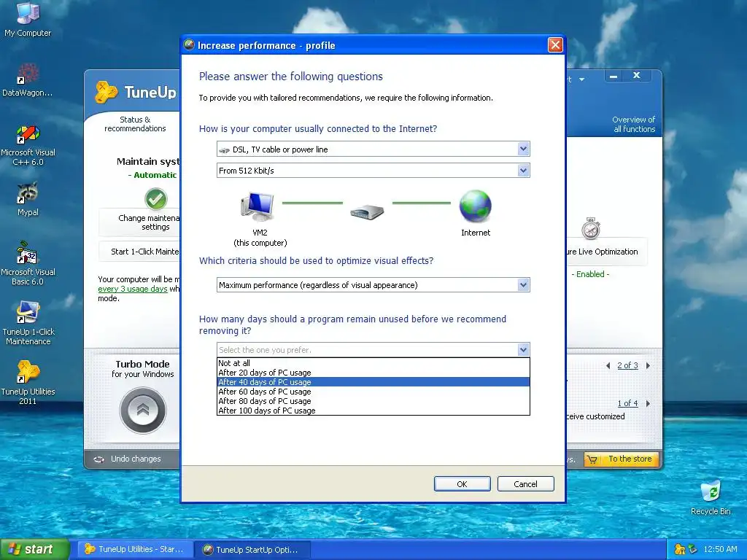Open Mypal browser desktop icon
This screenshot has height=560, width=747.
[28, 198]
